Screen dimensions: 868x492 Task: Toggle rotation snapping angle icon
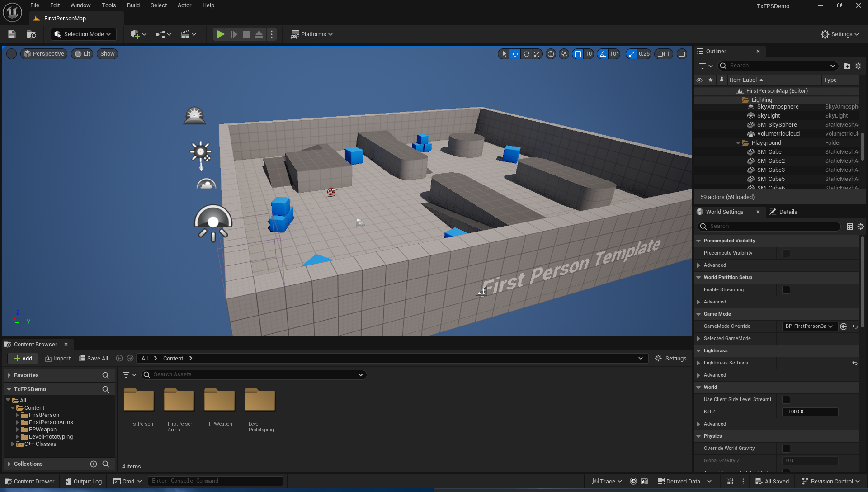click(x=603, y=54)
